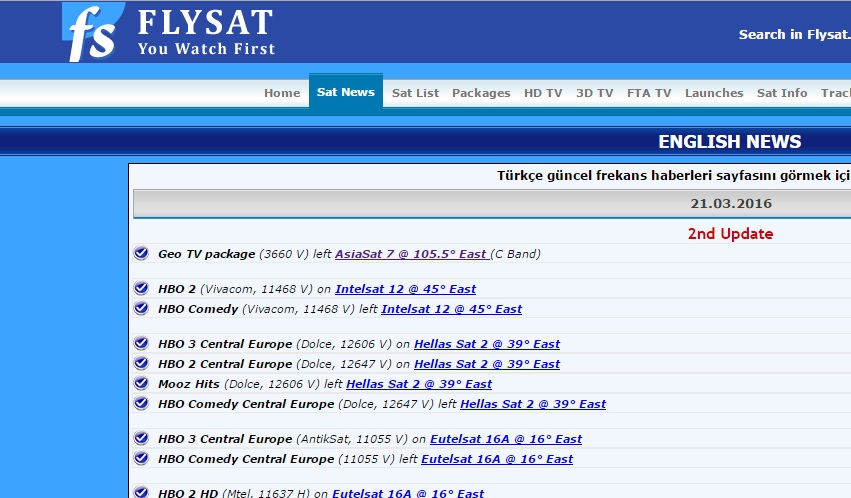Open the Sat Info tab
This screenshot has width=851, height=498.
click(x=782, y=93)
